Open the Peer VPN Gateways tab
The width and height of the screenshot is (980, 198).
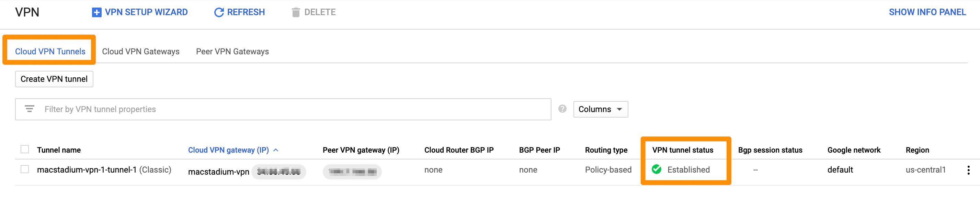232,52
